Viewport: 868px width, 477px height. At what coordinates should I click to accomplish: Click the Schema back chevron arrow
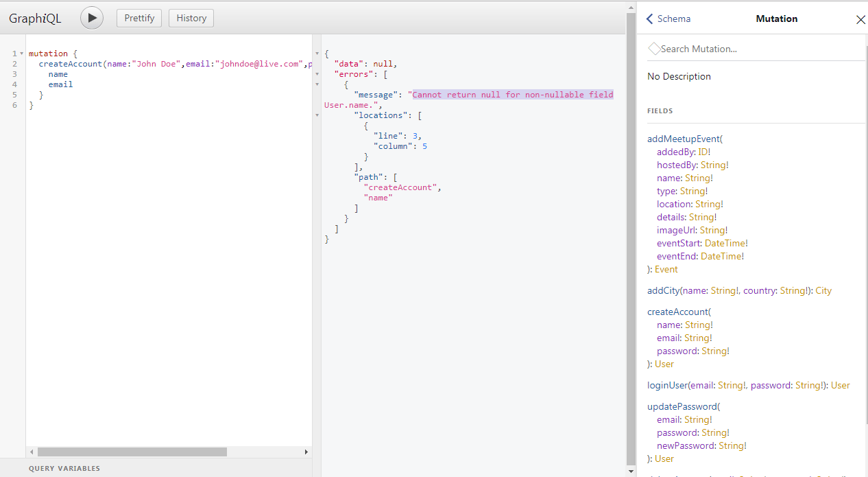(649, 19)
